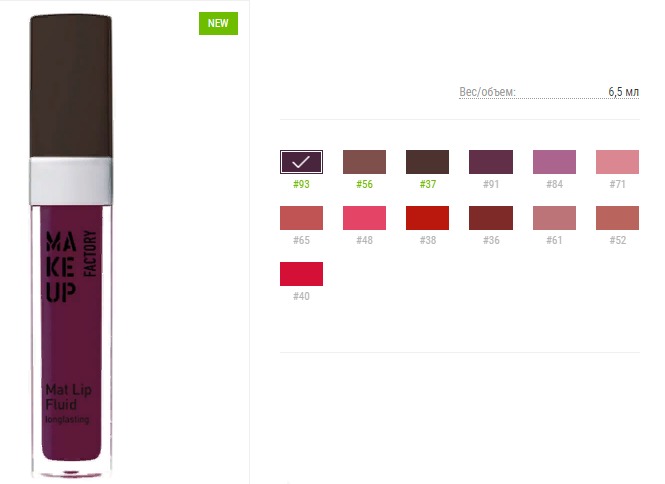Select the #36 dark red swatch

click(491, 218)
